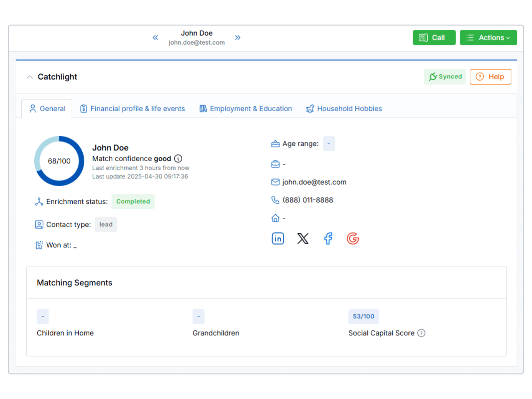Click Grandchildren dash value
The width and height of the screenshot is (532, 399).
point(198,316)
